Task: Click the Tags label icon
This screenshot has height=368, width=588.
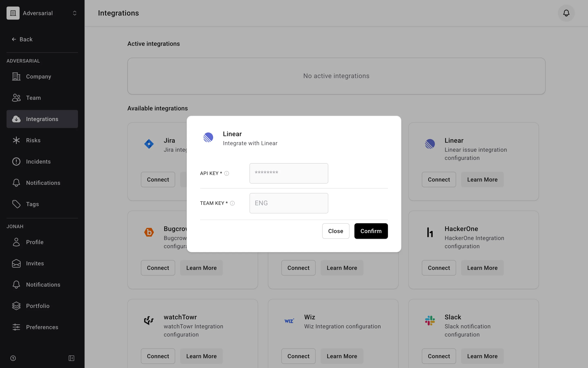Action: 16,204
